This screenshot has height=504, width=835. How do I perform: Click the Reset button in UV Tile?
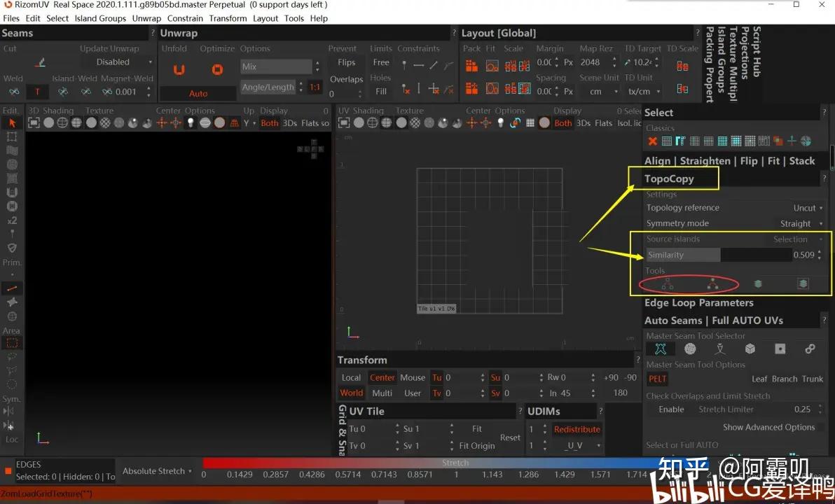click(x=510, y=437)
